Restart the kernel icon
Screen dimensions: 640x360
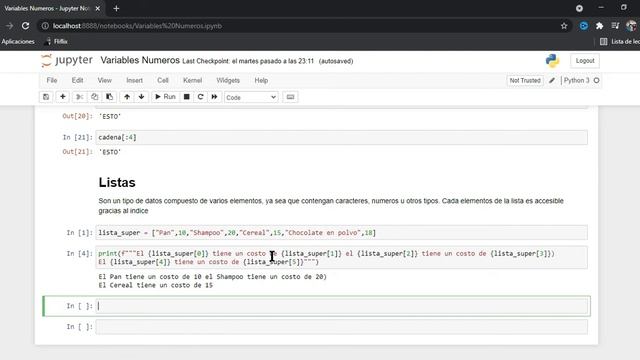click(x=200, y=97)
